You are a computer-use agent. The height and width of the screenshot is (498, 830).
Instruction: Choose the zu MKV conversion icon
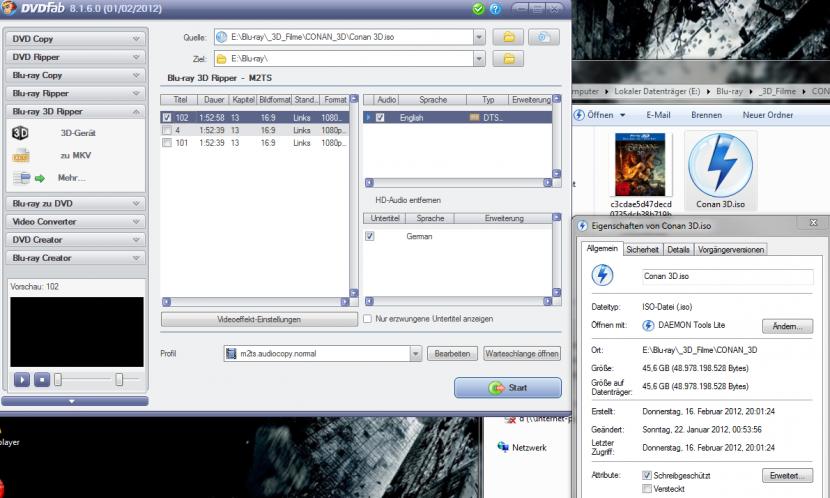(x=20, y=156)
